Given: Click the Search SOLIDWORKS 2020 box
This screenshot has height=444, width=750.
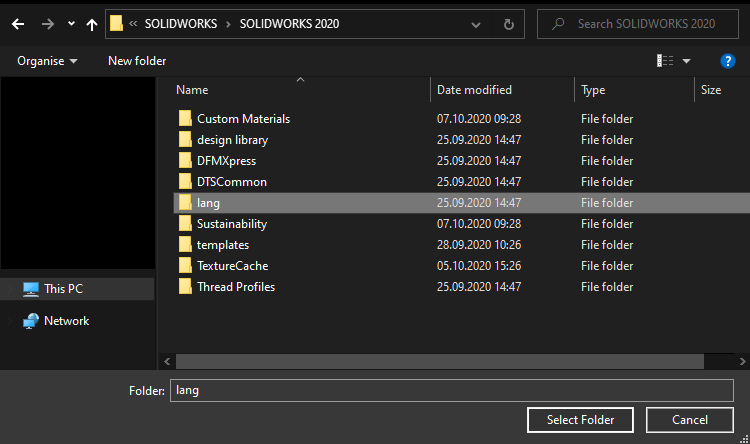Looking at the screenshot, I should point(648,24).
